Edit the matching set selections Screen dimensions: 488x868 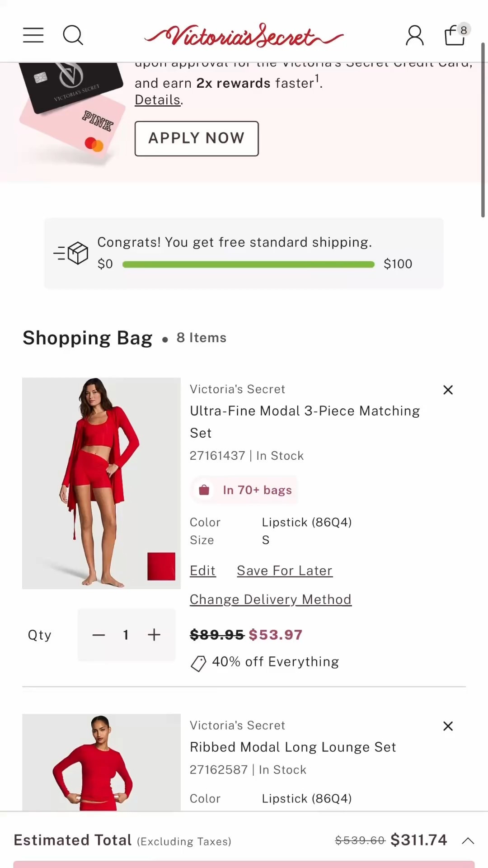[x=202, y=571]
